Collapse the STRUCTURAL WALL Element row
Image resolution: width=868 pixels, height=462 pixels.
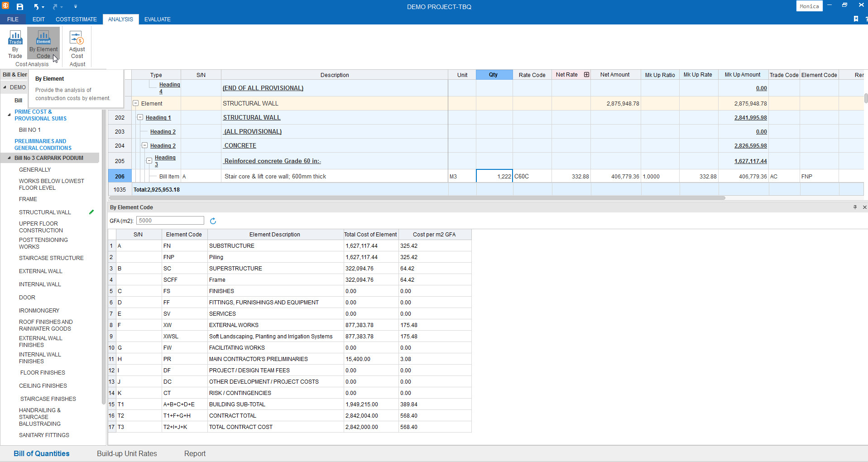(x=135, y=103)
